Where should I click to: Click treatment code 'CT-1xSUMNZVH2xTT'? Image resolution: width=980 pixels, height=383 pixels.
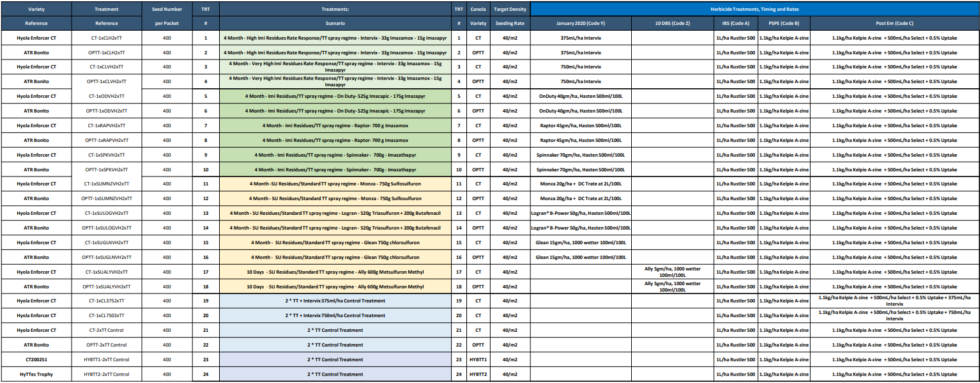(107, 184)
